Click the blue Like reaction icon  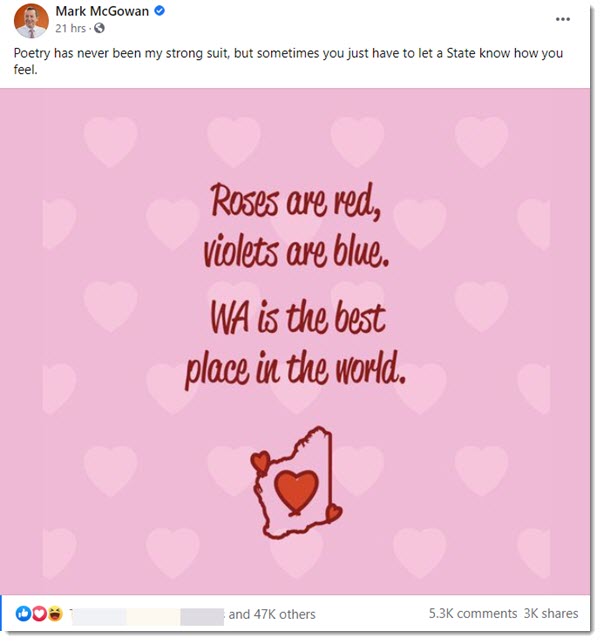(x=23, y=613)
